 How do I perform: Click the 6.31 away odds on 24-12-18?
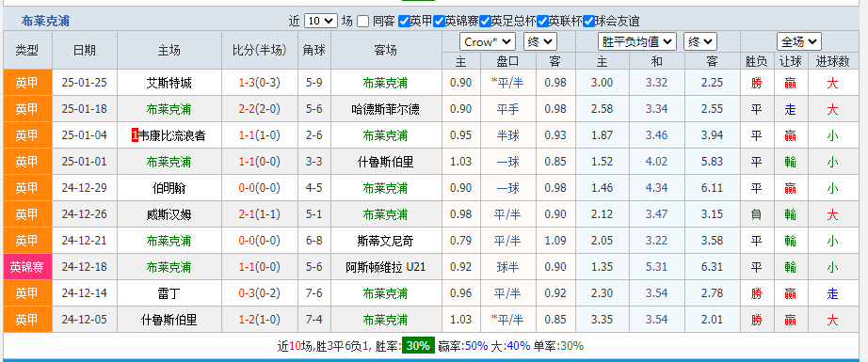coord(712,267)
